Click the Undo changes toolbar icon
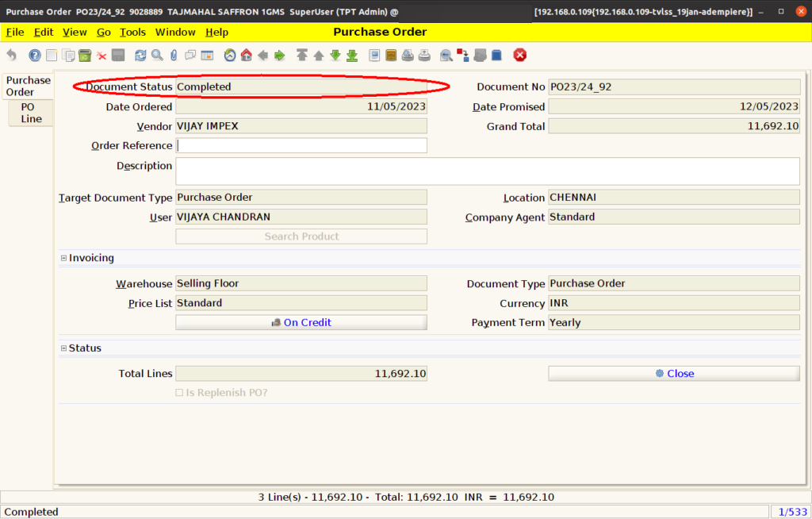 click(x=11, y=55)
